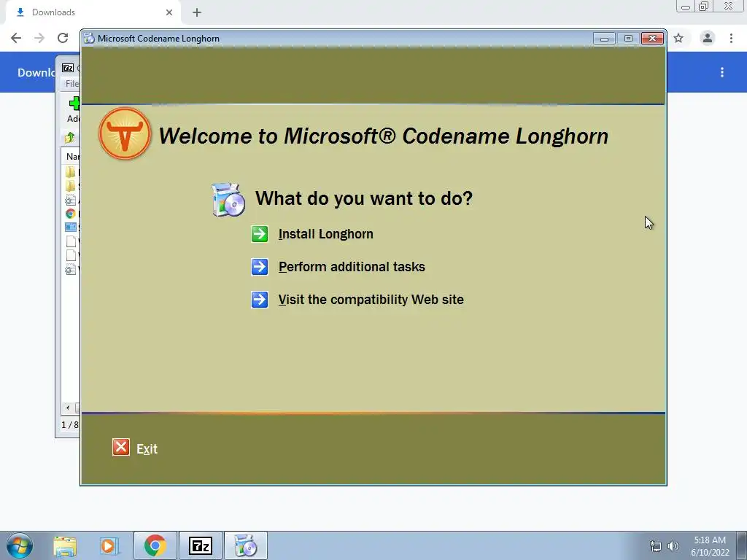The image size is (747, 560).
Task: Open the File menu in 7-Zip
Action: click(71, 84)
